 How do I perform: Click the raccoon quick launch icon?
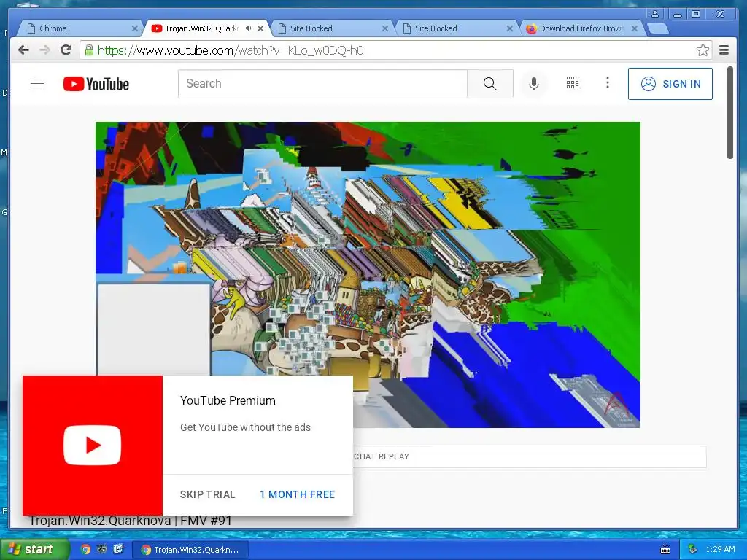tap(102, 549)
